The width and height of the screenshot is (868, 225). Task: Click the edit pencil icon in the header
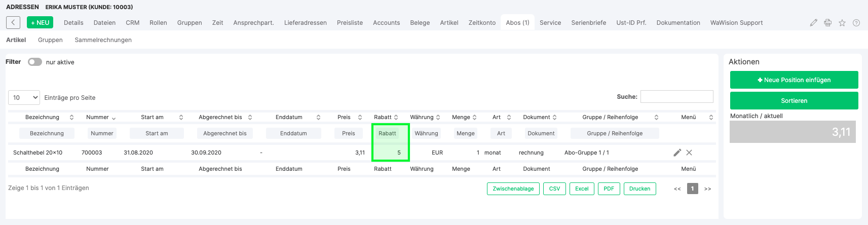813,23
